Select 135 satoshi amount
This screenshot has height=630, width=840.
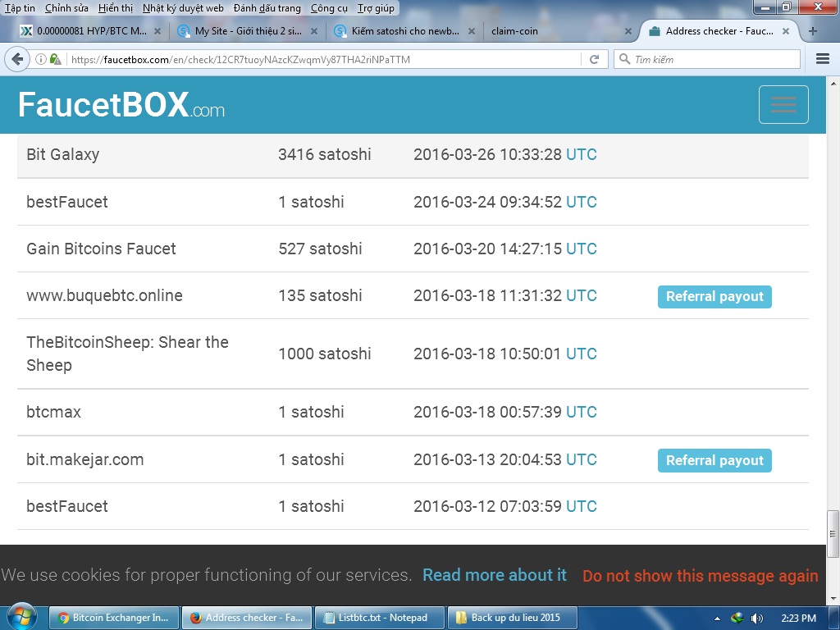pyautogui.click(x=321, y=295)
